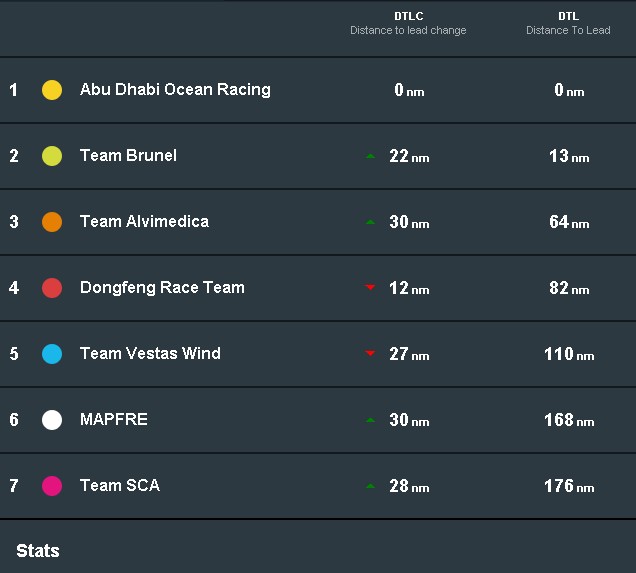Click red down arrow for Dongfeng Race Team
The width and height of the screenshot is (636, 573).
point(370,288)
